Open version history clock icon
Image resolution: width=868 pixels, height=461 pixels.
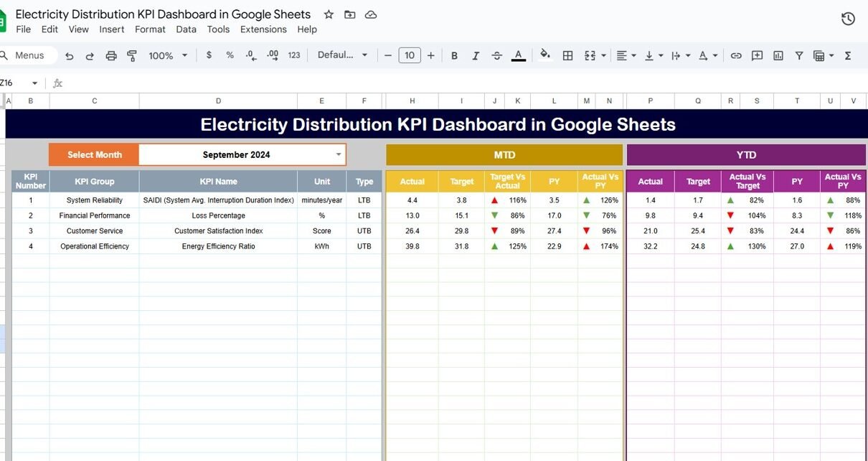tap(848, 19)
